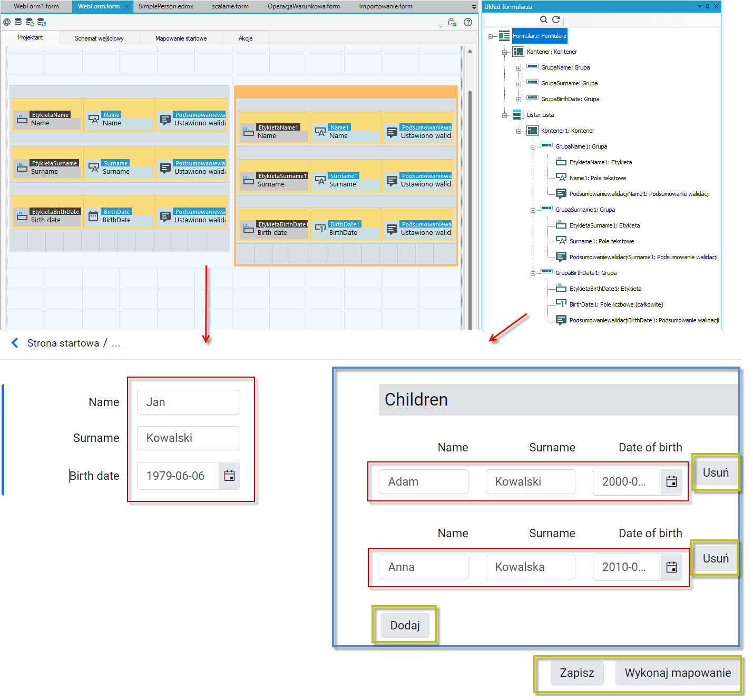Click the Zapisz button
Viewport: 753px width, 700px height.
click(x=577, y=673)
